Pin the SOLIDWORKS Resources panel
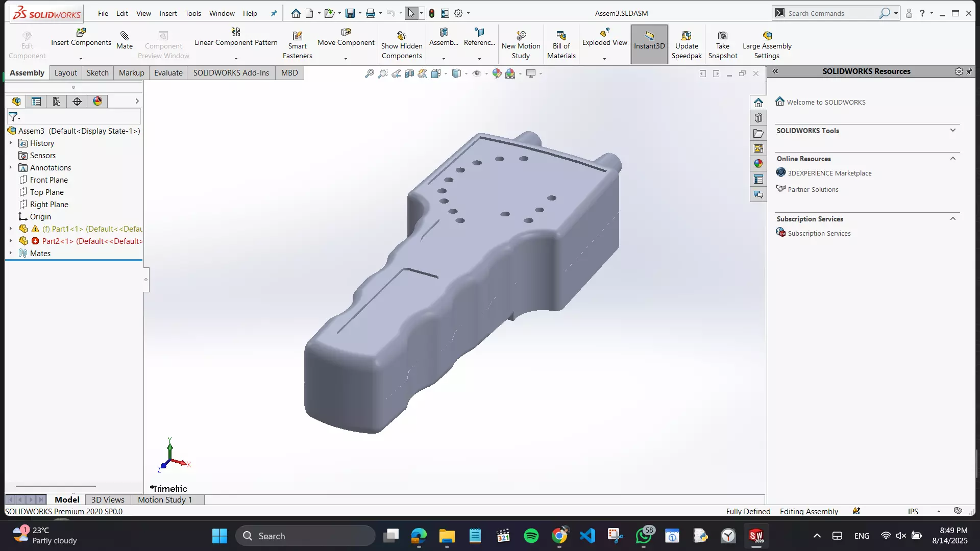The image size is (980, 551). (x=969, y=71)
